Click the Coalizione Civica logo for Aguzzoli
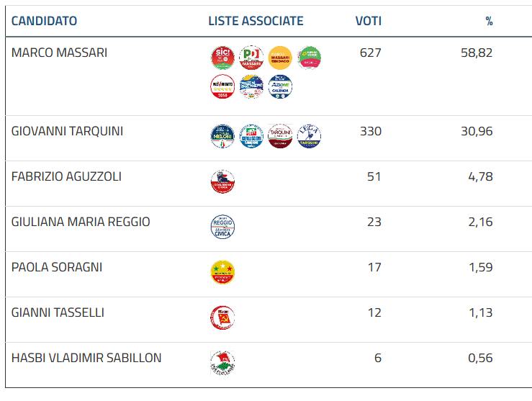532x401 pixels. 222,181
